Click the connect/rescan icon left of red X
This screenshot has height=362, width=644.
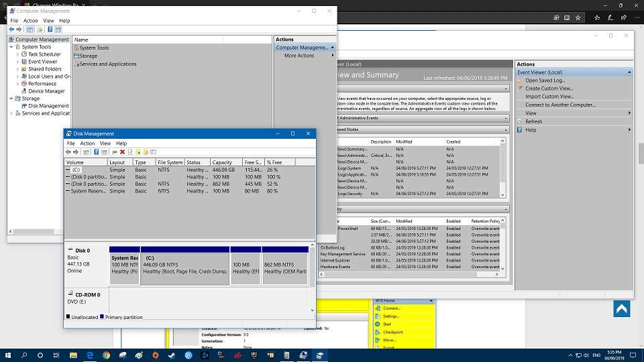click(114, 152)
